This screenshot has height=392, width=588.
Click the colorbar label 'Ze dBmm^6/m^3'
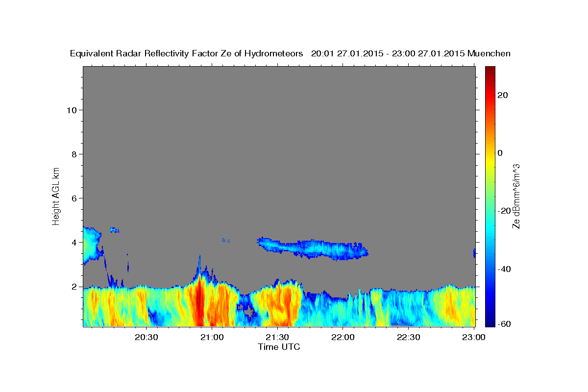click(x=516, y=196)
